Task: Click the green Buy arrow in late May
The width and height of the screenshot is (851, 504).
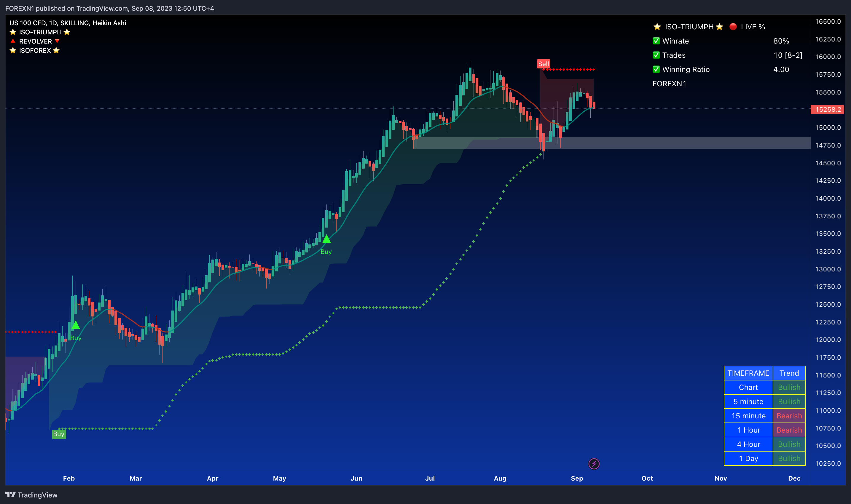Action: tap(326, 239)
